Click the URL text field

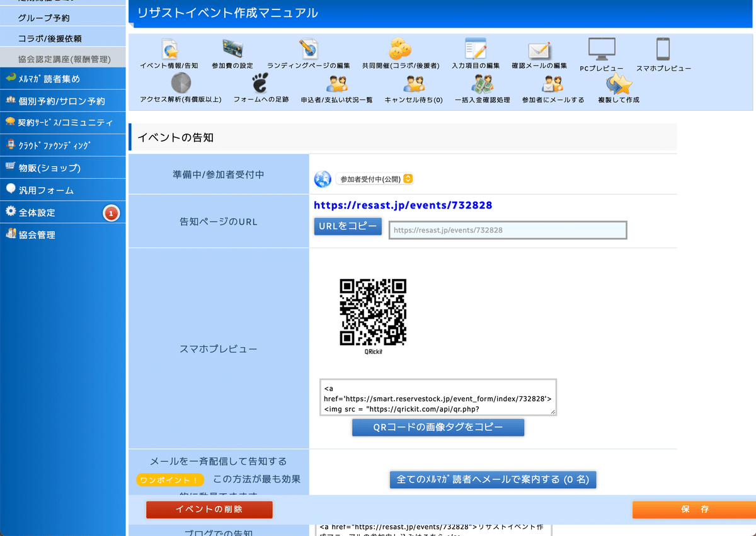pos(508,230)
